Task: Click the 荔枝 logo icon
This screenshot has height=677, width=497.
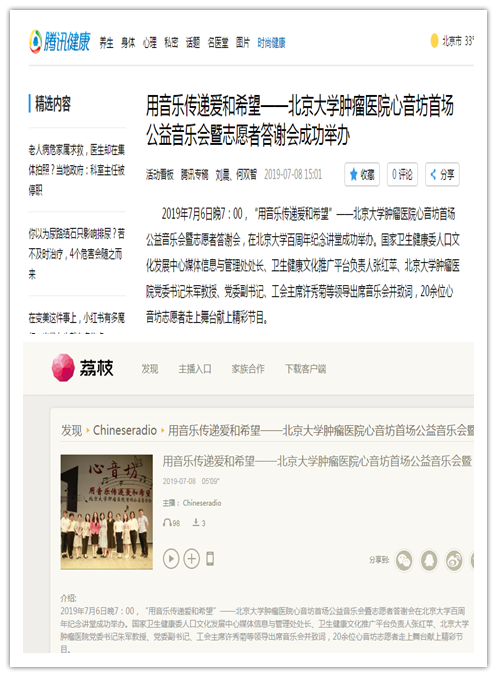Action: coord(63,367)
